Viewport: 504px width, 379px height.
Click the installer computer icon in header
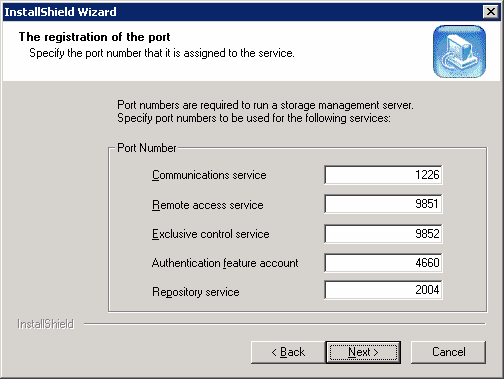click(459, 52)
